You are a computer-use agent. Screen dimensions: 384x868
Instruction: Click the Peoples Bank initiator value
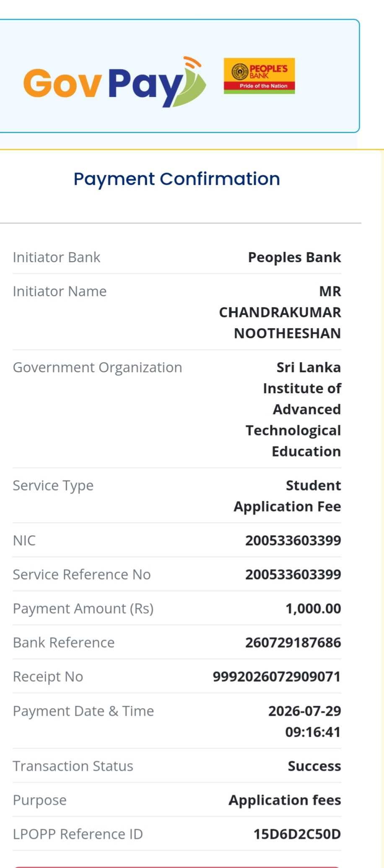pos(294,257)
